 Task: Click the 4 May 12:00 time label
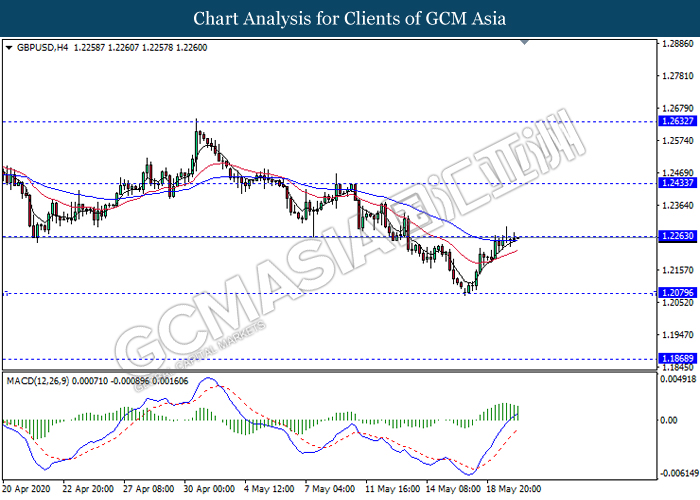click(269, 489)
